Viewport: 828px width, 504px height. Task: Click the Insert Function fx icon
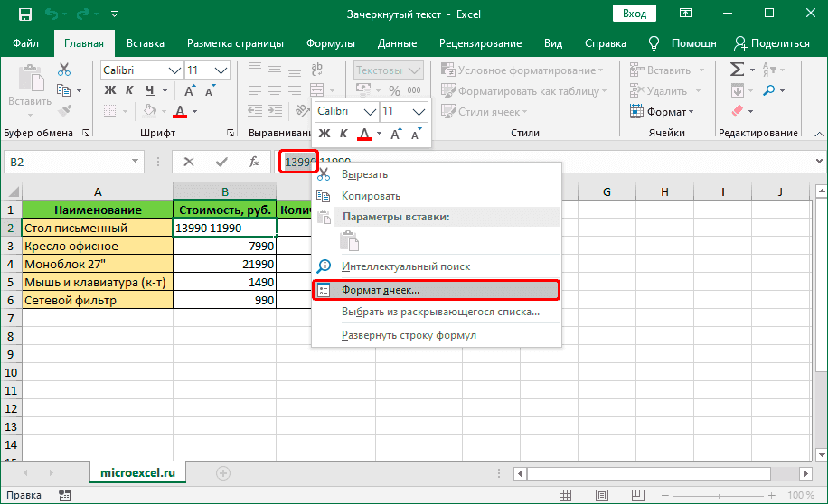[255, 162]
